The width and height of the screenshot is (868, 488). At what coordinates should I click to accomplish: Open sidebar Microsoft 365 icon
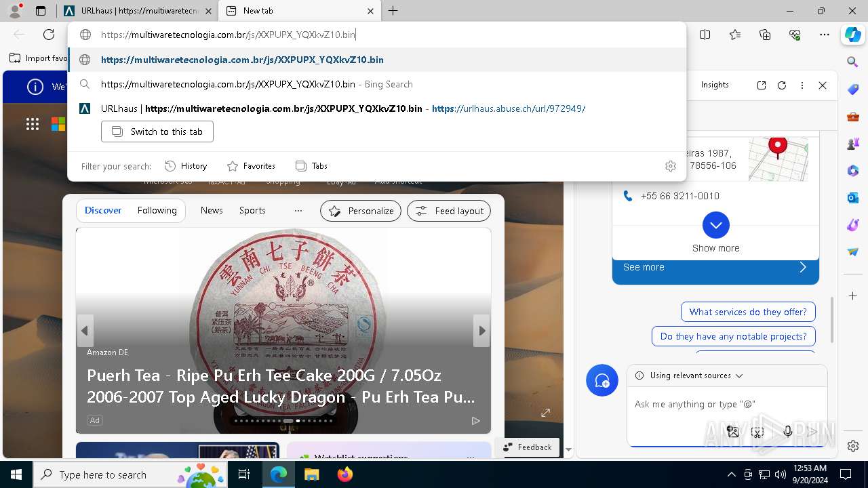(853, 171)
